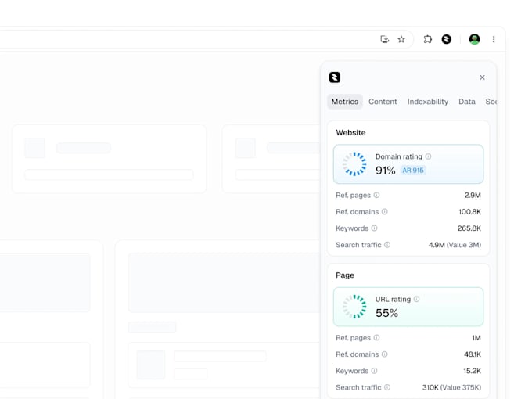Click the info icon next to URL rating
The height and width of the screenshot is (399, 532).
[x=417, y=299]
